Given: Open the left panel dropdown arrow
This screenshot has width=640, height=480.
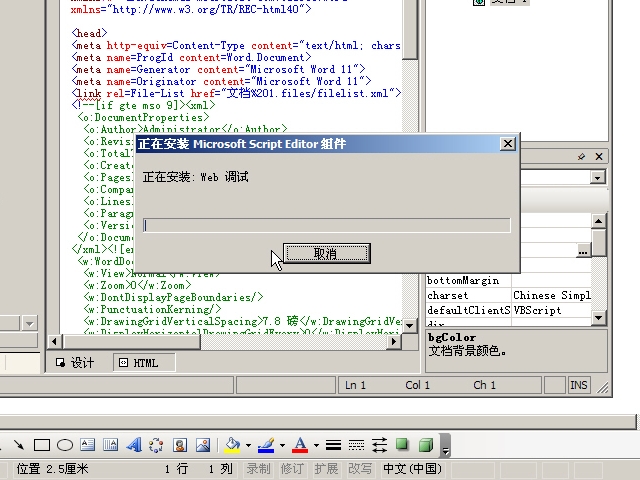Looking at the screenshot, I should (29, 324).
